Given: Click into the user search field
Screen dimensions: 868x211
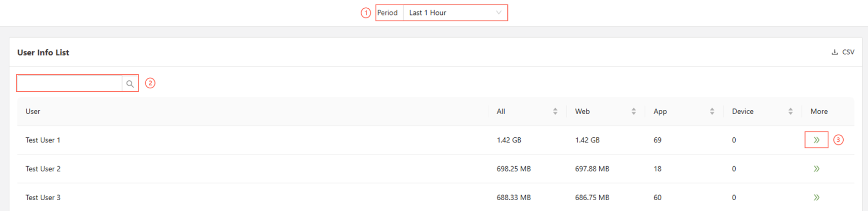Looking at the screenshot, I should 70,84.
